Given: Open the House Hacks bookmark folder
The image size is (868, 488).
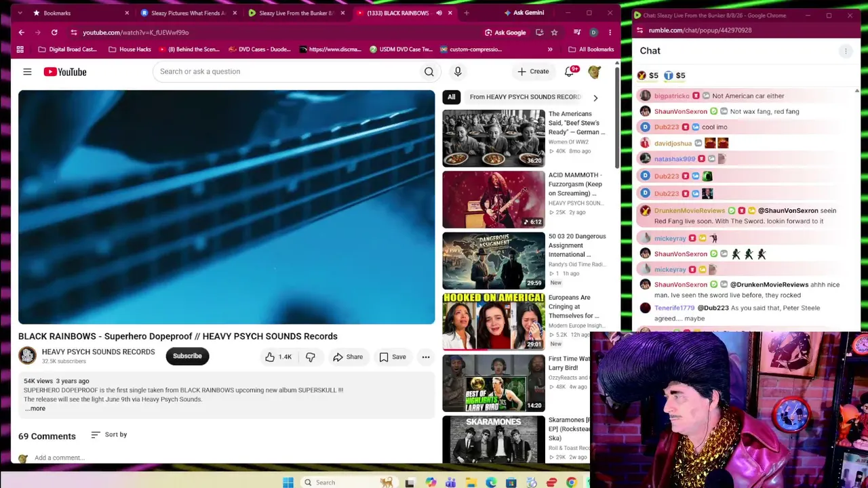Looking at the screenshot, I should click(130, 49).
